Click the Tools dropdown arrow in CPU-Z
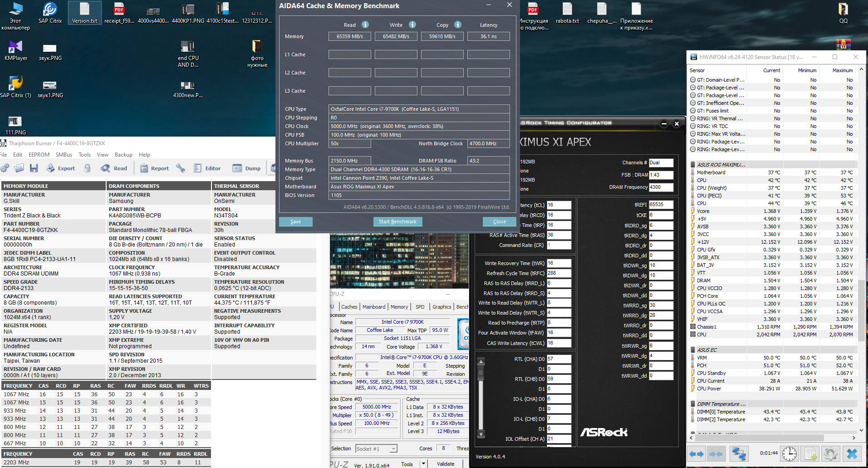Image resolution: width=868 pixels, height=468 pixels. (x=423, y=464)
